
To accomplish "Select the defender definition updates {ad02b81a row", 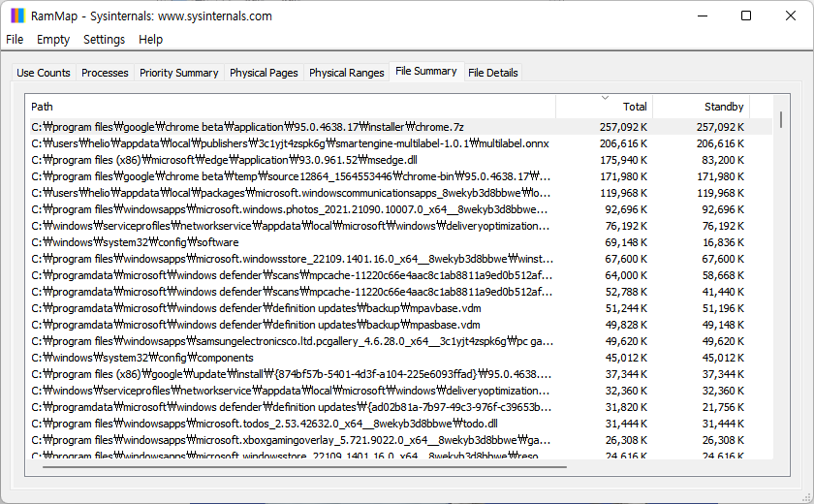I will coord(401,407).
